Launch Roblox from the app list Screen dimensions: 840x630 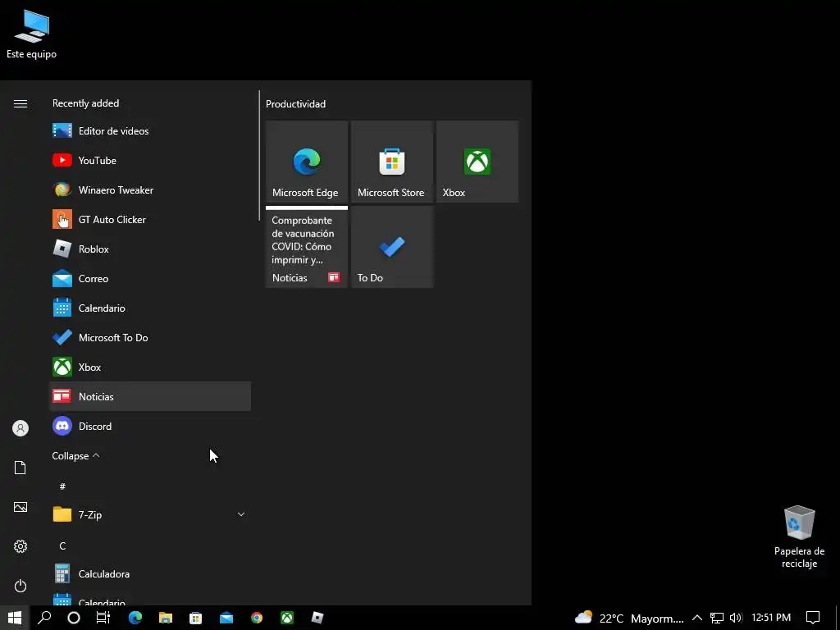pos(150,249)
